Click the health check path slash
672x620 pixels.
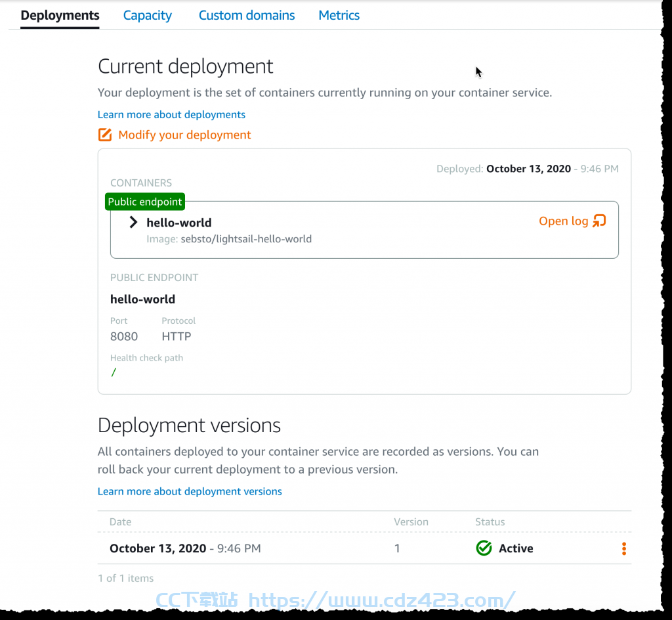click(x=114, y=372)
